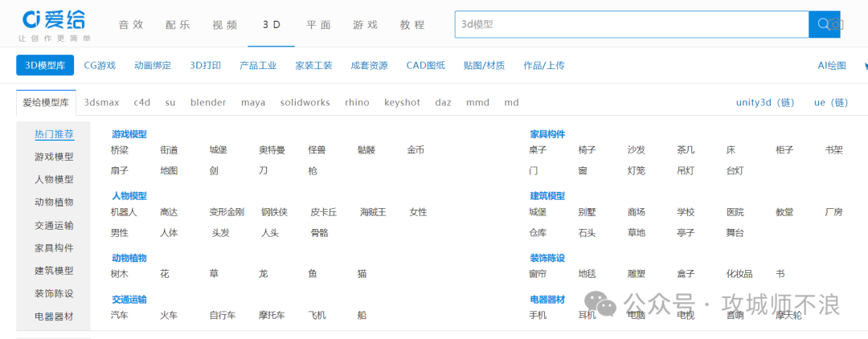Image resolution: width=868 pixels, height=339 pixels.
Task: Open the ue（链）link
Action: pos(831,102)
